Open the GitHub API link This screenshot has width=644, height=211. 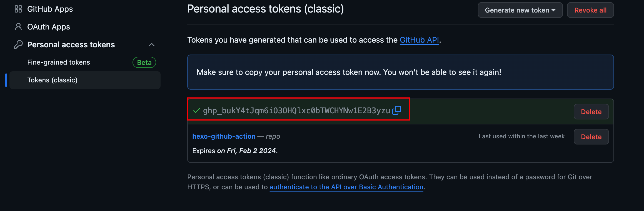pos(419,40)
